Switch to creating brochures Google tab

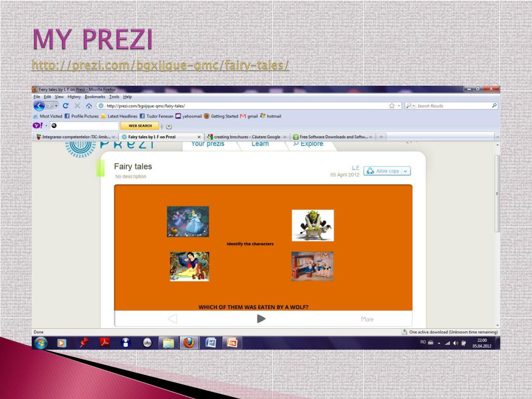pos(247,137)
